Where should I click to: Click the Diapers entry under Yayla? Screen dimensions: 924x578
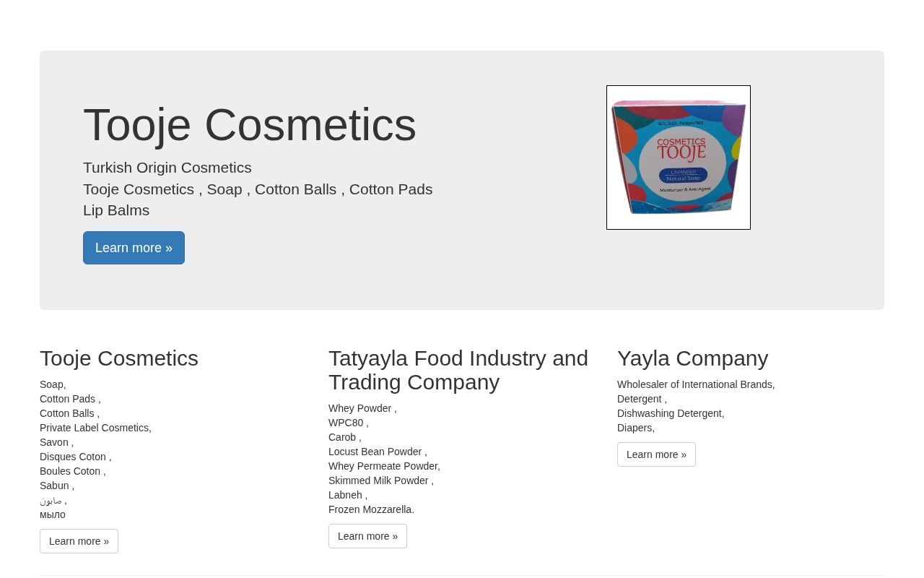(636, 428)
